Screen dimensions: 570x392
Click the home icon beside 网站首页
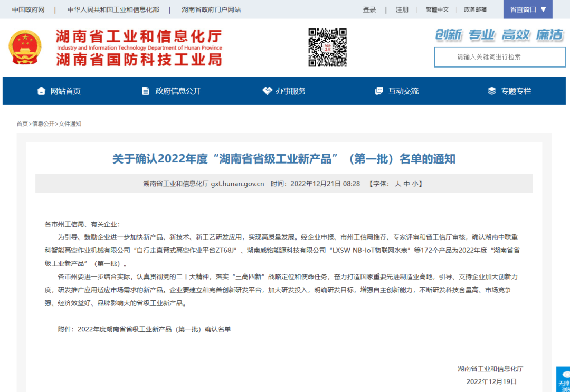(41, 91)
